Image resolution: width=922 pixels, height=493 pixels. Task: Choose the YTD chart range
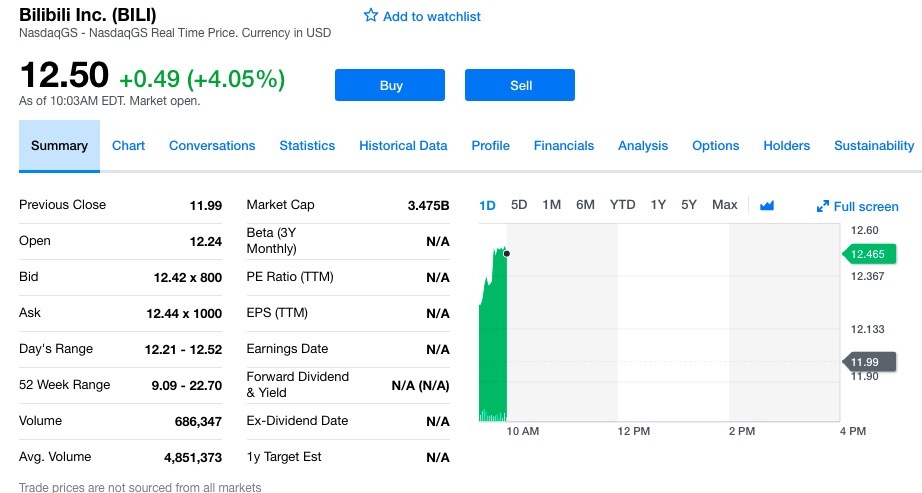(x=622, y=205)
